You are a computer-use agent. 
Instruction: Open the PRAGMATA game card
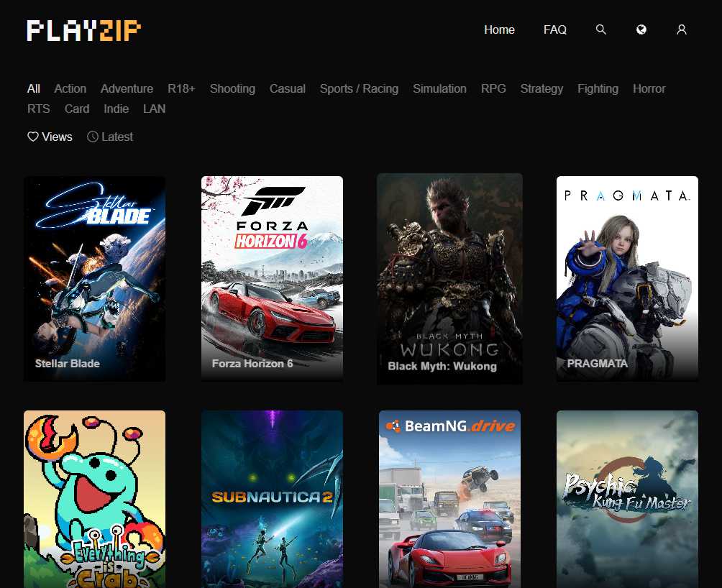pos(627,278)
